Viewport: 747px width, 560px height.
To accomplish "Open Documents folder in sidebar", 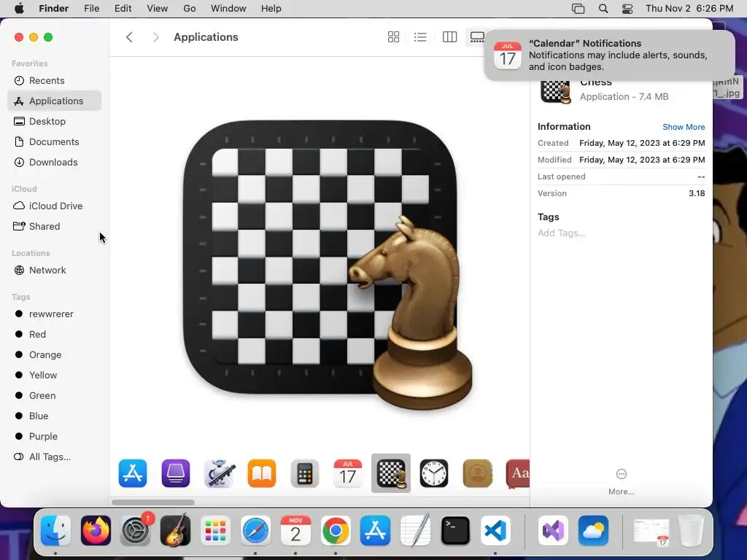I will point(54,142).
